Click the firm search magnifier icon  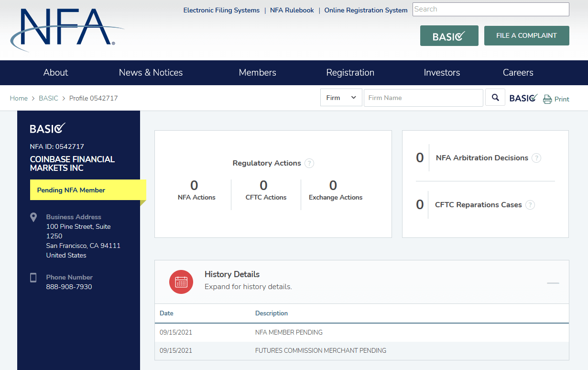tap(495, 97)
